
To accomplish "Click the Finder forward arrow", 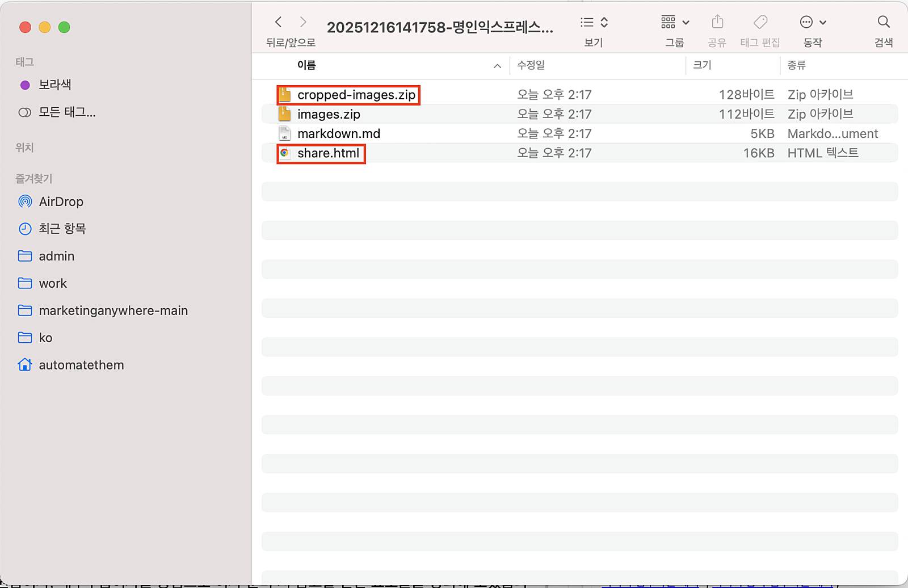I will coord(303,22).
